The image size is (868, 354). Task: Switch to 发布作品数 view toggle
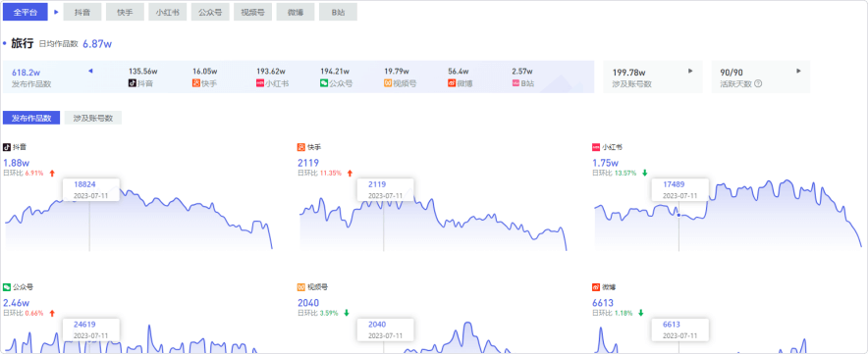click(x=31, y=118)
